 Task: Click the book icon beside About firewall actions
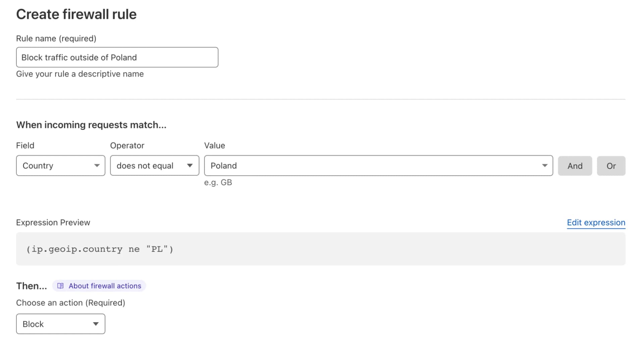(x=60, y=286)
